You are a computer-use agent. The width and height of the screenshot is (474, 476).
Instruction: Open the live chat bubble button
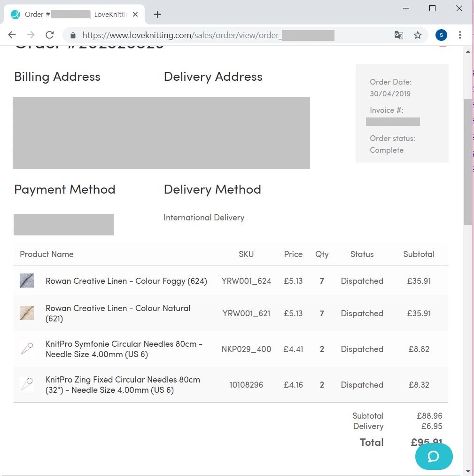point(434,456)
